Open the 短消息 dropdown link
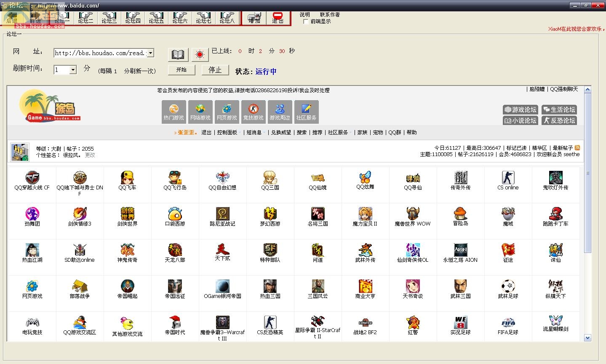The width and height of the screenshot is (606, 364). point(255,133)
